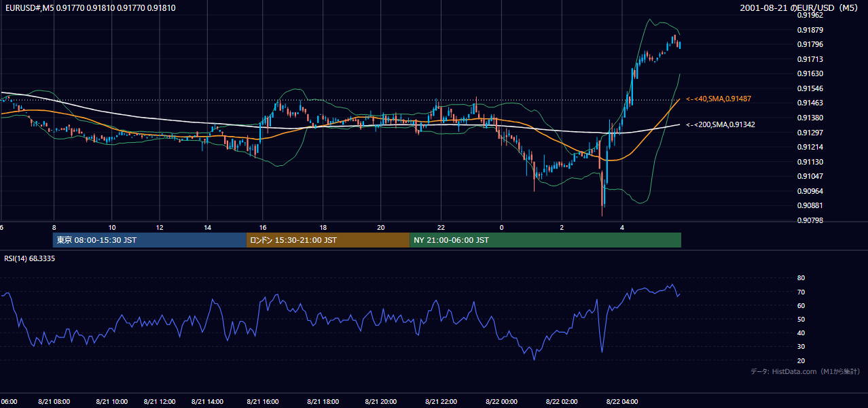
Task: Click hour label 10 on price chart axis
Action: pyautogui.click(x=112, y=227)
